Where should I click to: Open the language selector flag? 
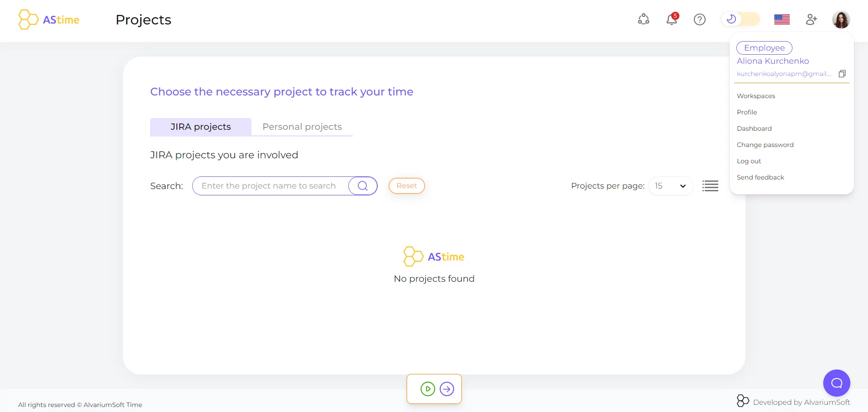(782, 19)
